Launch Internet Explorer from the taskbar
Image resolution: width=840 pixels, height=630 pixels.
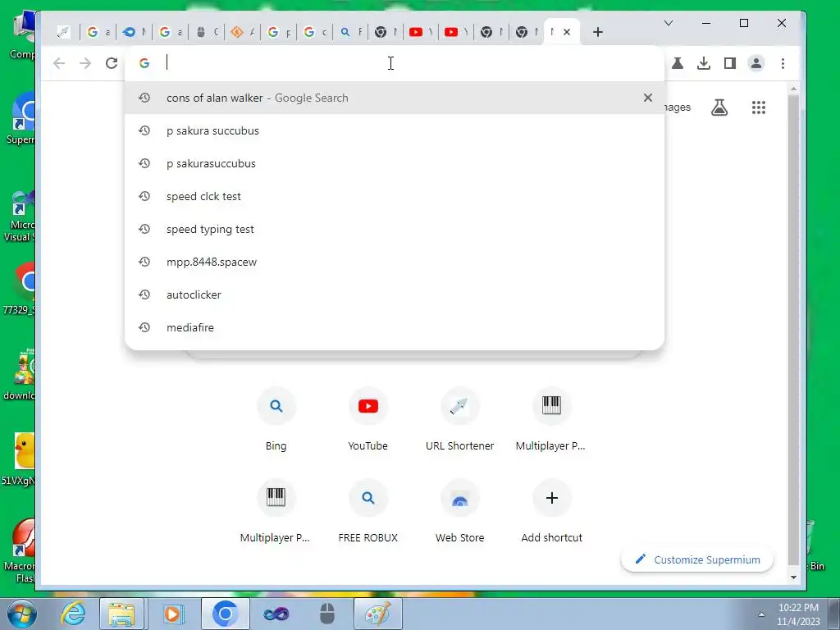pyautogui.click(x=73, y=614)
